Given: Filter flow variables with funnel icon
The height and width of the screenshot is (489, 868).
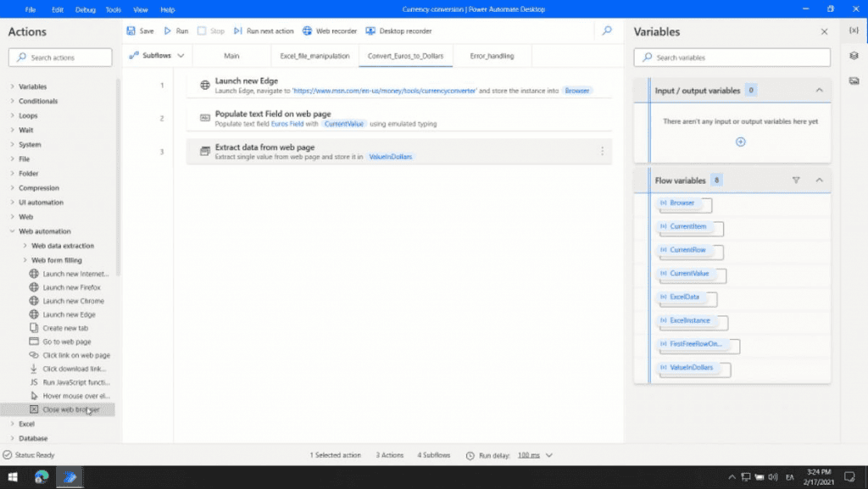Looking at the screenshot, I should pos(796,181).
